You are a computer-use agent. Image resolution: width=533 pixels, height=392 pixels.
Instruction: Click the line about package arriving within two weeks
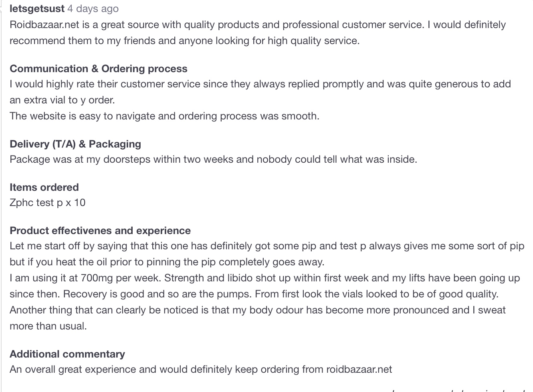pyautogui.click(x=213, y=159)
